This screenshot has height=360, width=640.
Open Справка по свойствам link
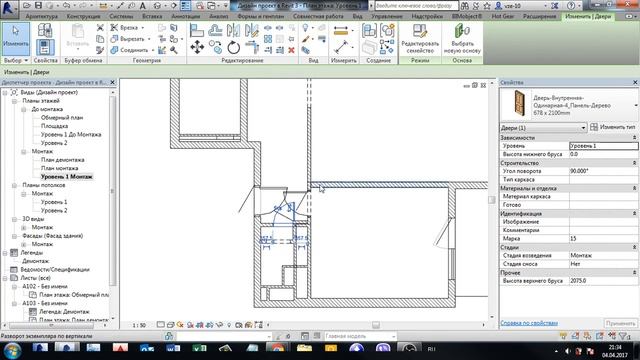click(x=529, y=323)
